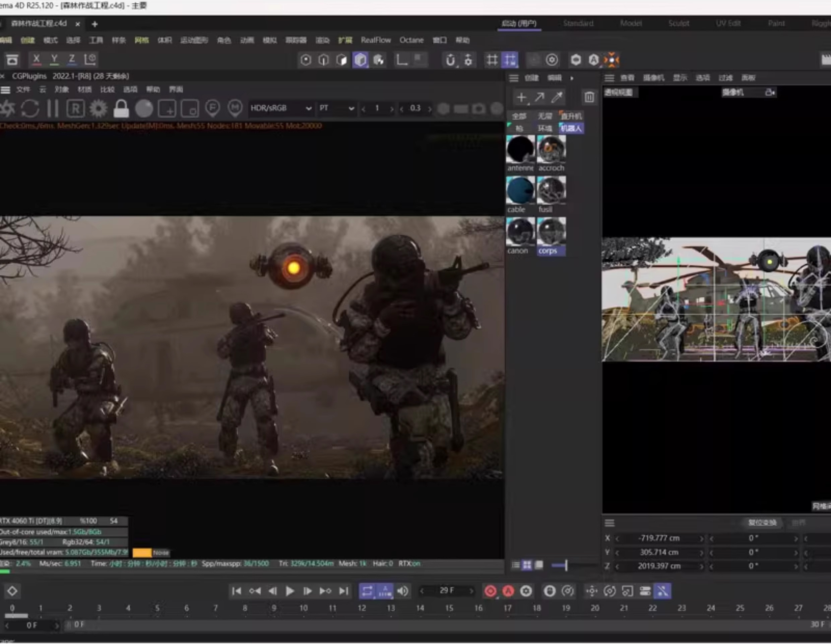The width and height of the screenshot is (831, 644).
Task: Toggle the Octane viewer lock icon
Action: (121, 109)
